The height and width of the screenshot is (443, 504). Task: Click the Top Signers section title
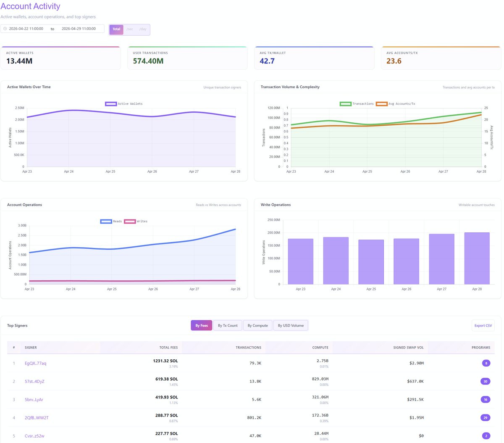click(17, 325)
